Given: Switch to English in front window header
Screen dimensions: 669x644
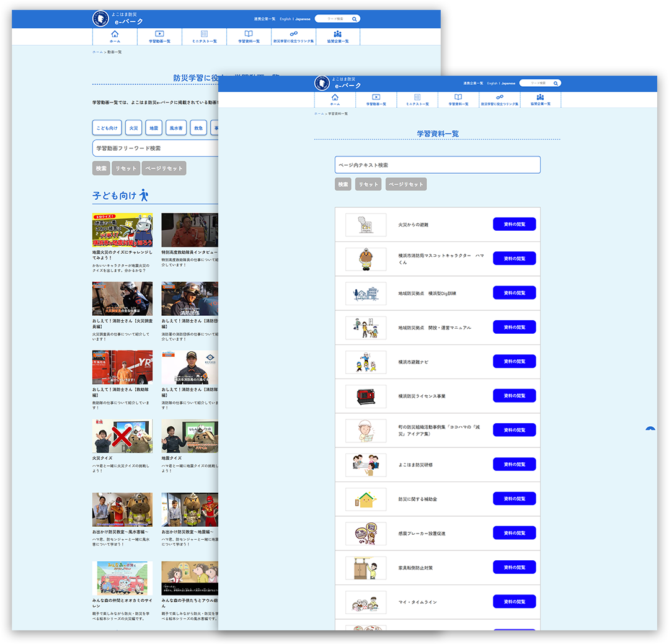Looking at the screenshot, I should tap(492, 83).
